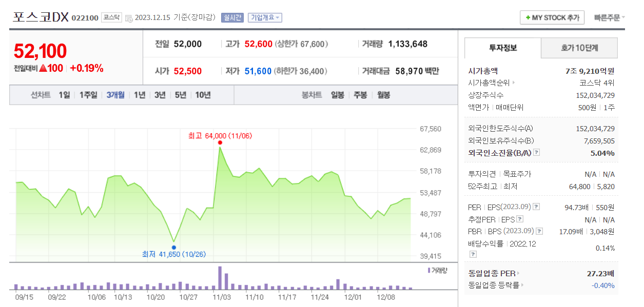Click the current price 52,100
Image resolution: width=644 pixels, height=307 pixels.
[40, 51]
